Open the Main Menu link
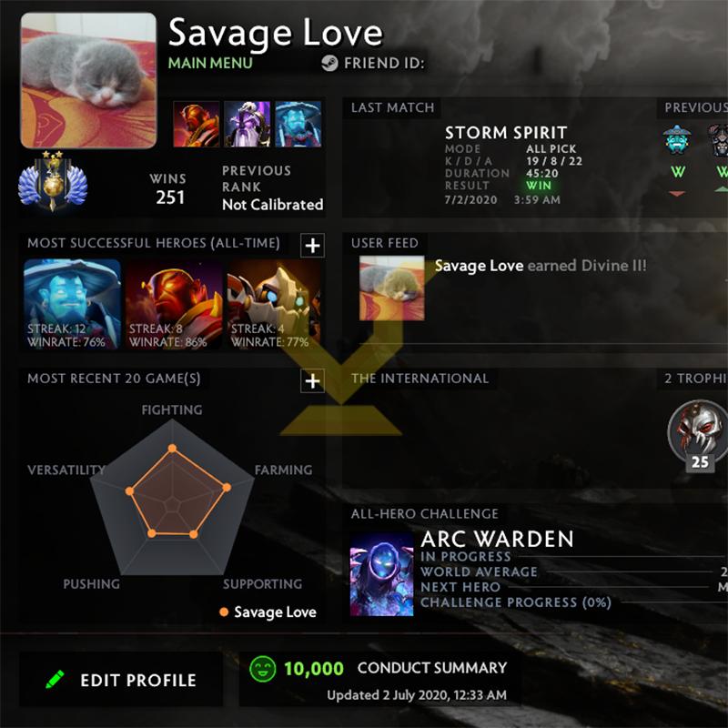The width and height of the screenshot is (728, 728). (x=210, y=63)
